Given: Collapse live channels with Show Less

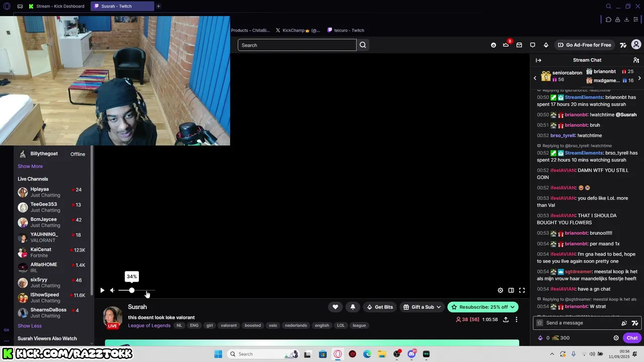Looking at the screenshot, I should coord(30,326).
